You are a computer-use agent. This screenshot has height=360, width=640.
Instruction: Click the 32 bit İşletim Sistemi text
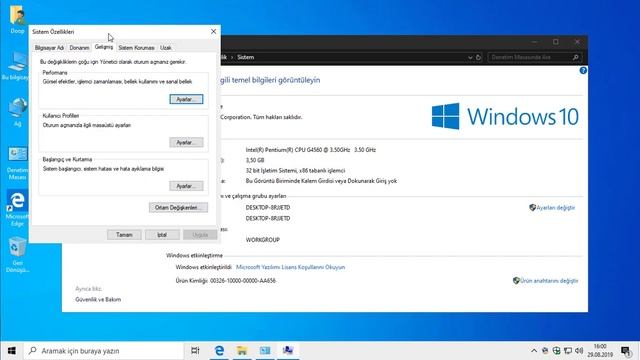295,170
